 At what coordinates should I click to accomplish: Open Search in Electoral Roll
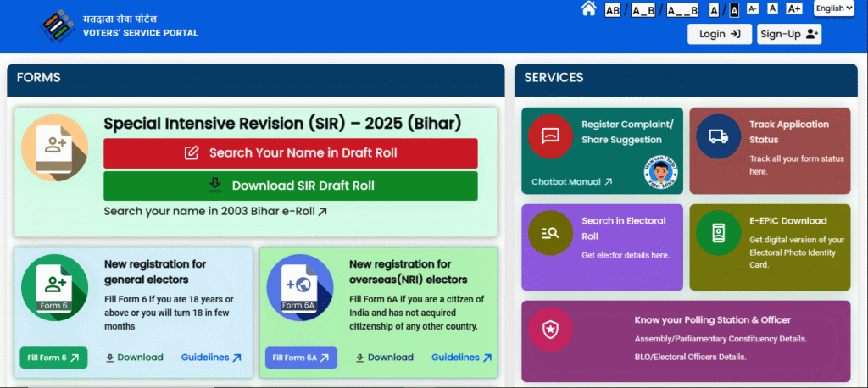624,228
